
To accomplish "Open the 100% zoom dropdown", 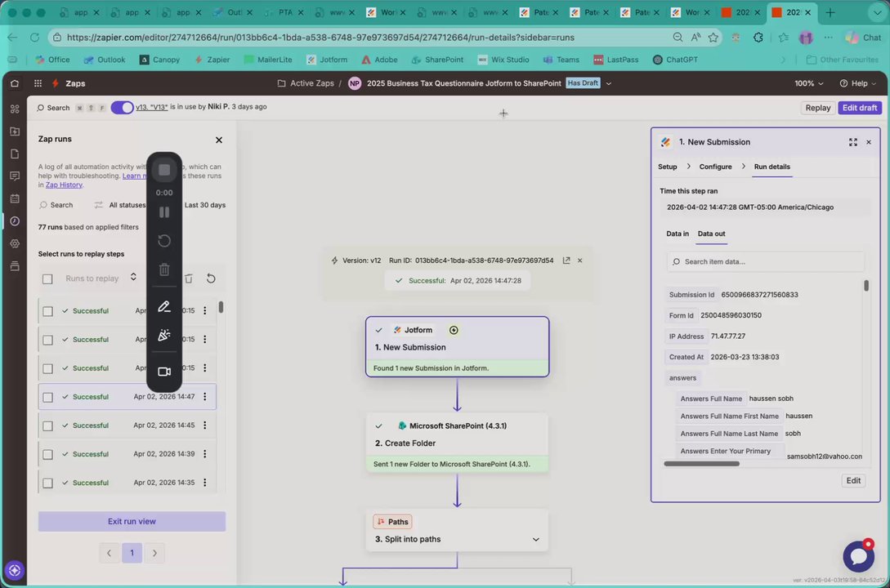I will 809,83.
